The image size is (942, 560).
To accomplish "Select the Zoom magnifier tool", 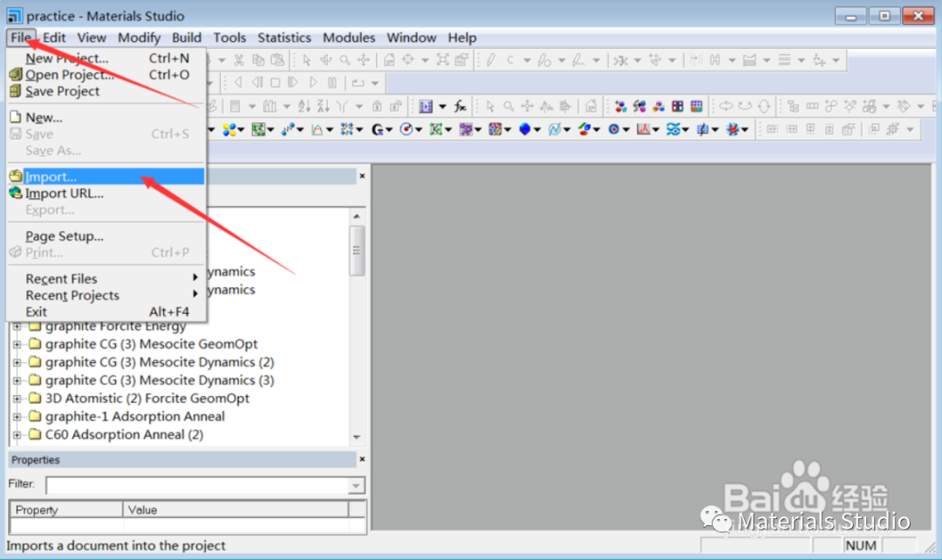I will [345, 60].
